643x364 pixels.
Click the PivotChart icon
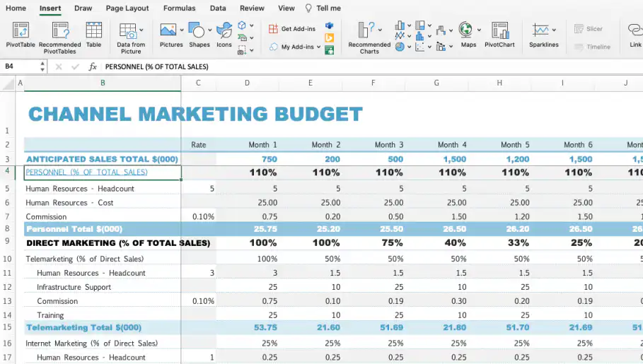point(500,30)
